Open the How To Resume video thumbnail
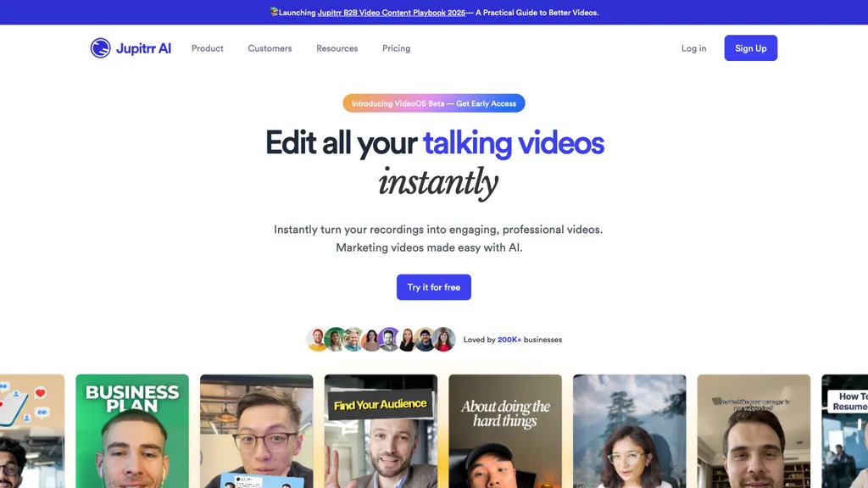Viewport: 868px width, 488px height. 845,431
